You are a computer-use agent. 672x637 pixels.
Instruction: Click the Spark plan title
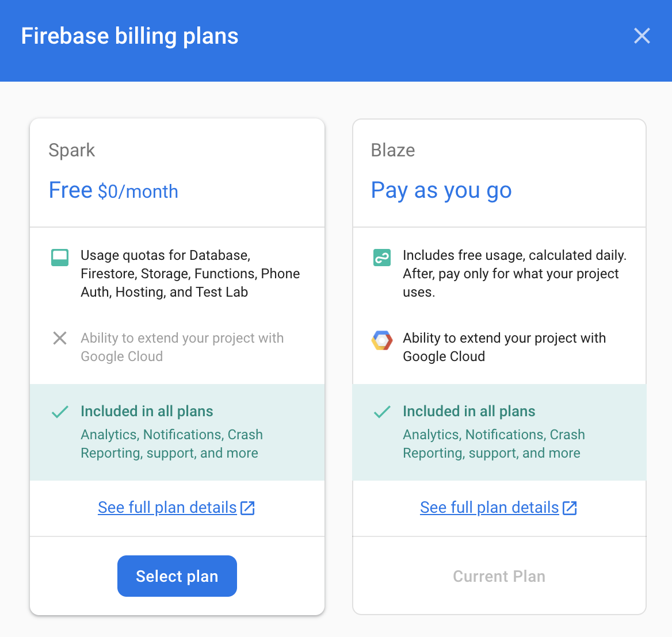tap(71, 150)
